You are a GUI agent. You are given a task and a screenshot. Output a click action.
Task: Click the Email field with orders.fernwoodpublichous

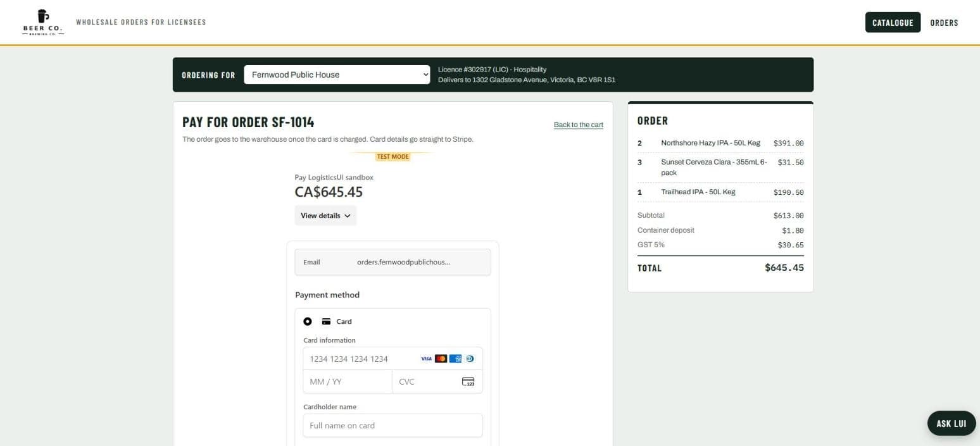[393, 262]
